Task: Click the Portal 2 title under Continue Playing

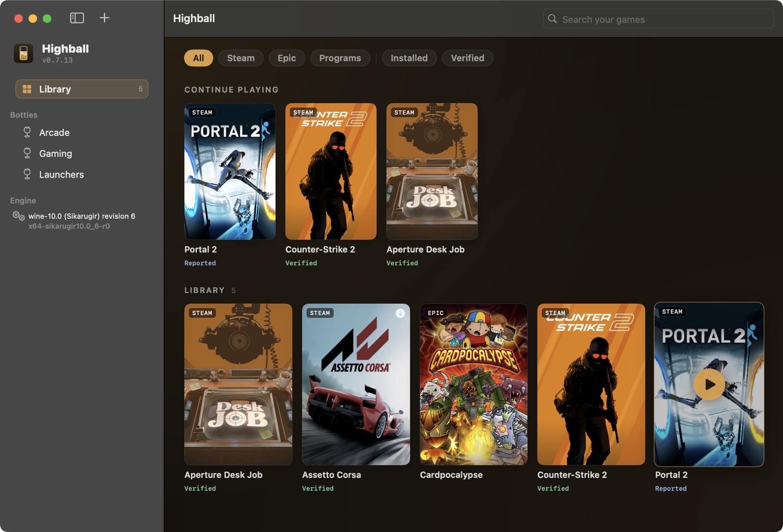Action: point(201,249)
